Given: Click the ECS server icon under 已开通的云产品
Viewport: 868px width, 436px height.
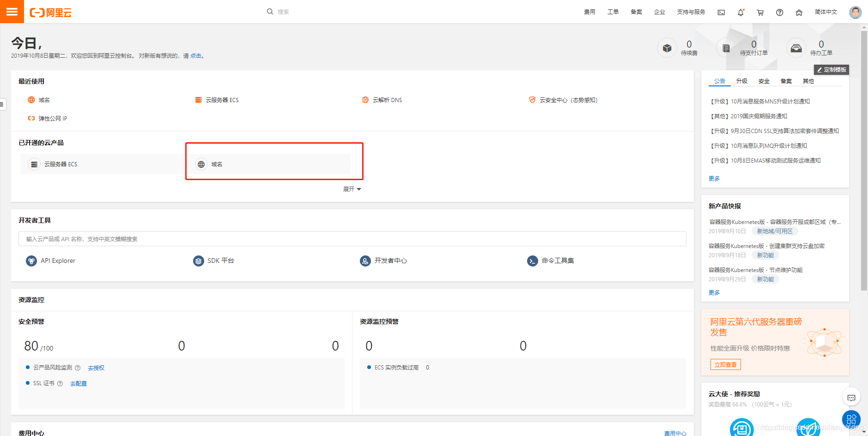Looking at the screenshot, I should click(34, 164).
